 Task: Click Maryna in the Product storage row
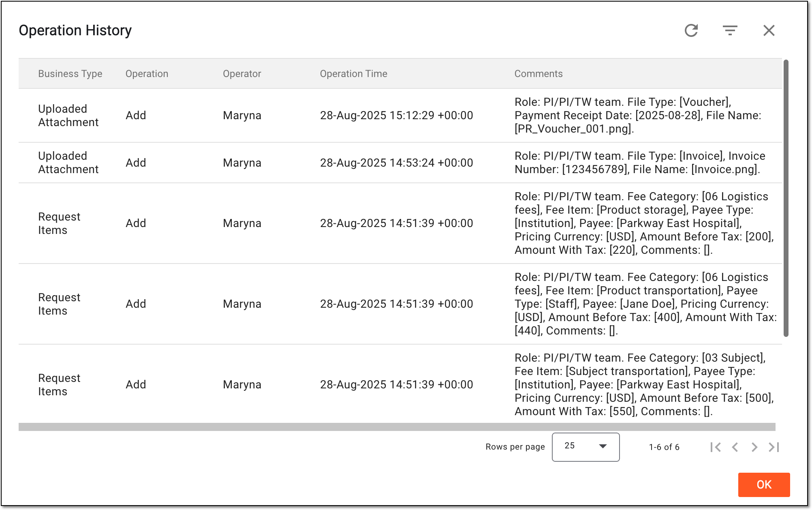(x=242, y=223)
